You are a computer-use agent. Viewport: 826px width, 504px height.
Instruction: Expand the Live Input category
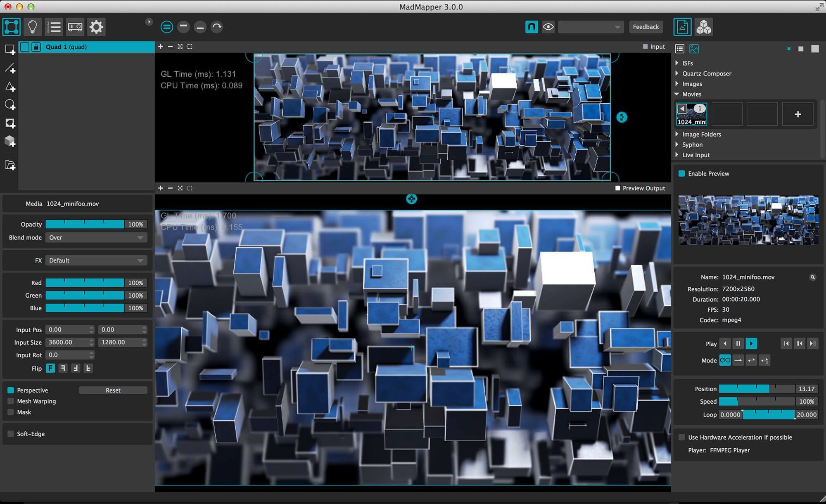point(677,155)
